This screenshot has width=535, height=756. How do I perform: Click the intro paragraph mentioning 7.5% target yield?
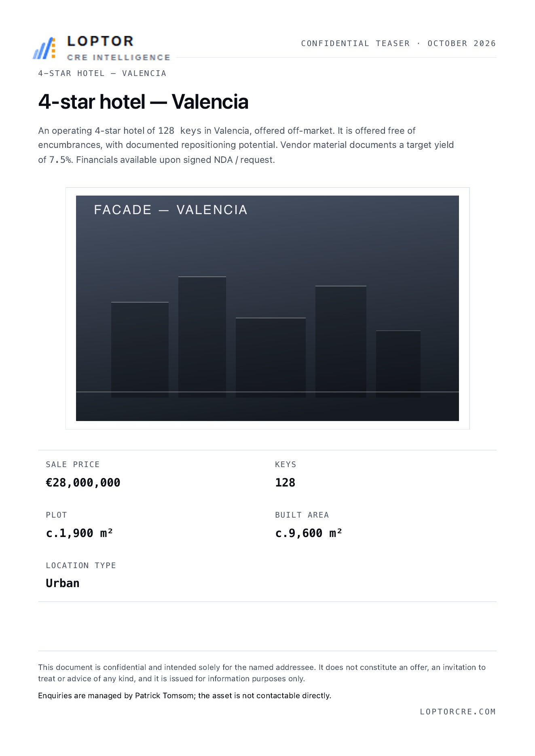pos(246,145)
